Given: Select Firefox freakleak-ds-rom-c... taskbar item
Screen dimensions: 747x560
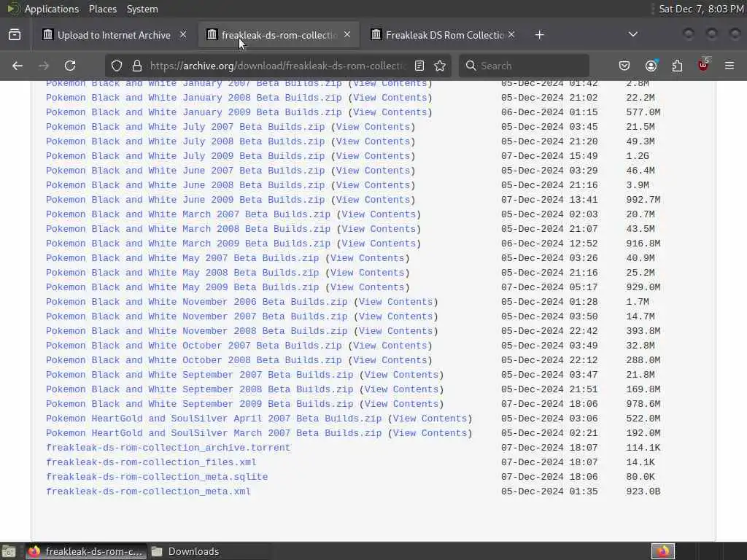Looking at the screenshot, I should pyautogui.click(x=85, y=551).
